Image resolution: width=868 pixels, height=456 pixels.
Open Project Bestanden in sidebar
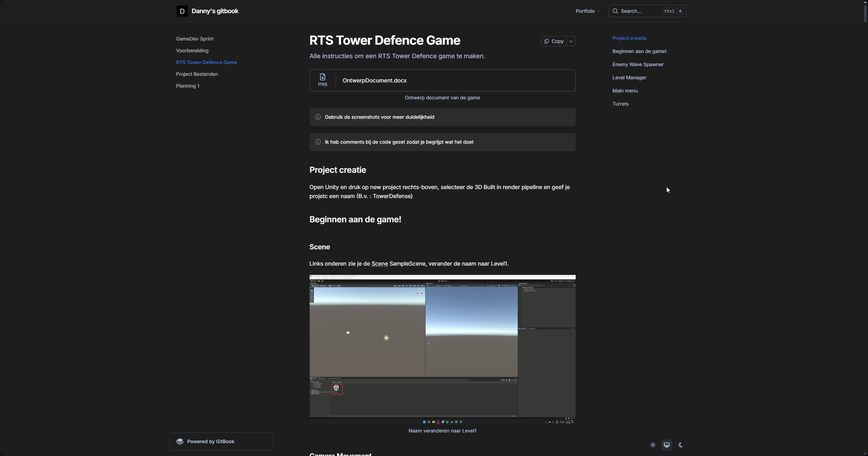click(197, 74)
